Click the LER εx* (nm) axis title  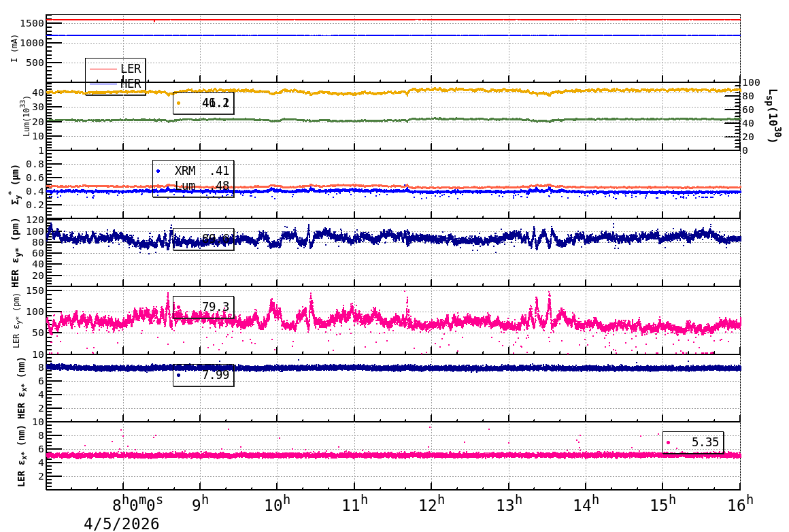point(21,456)
